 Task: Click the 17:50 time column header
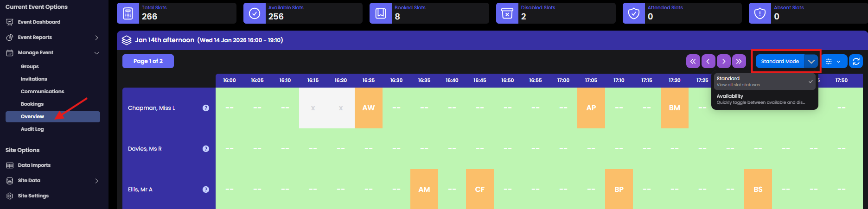coord(842,80)
